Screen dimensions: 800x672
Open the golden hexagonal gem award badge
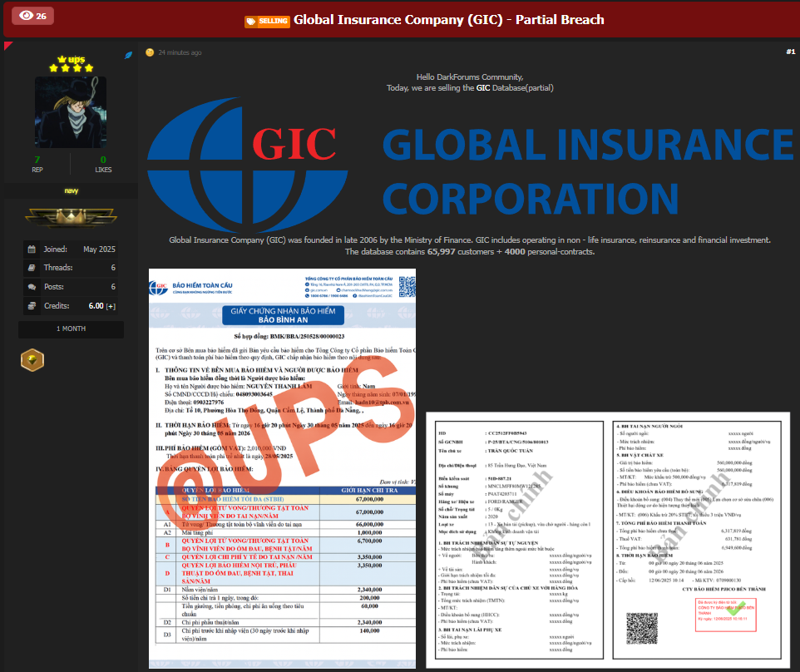[32, 359]
